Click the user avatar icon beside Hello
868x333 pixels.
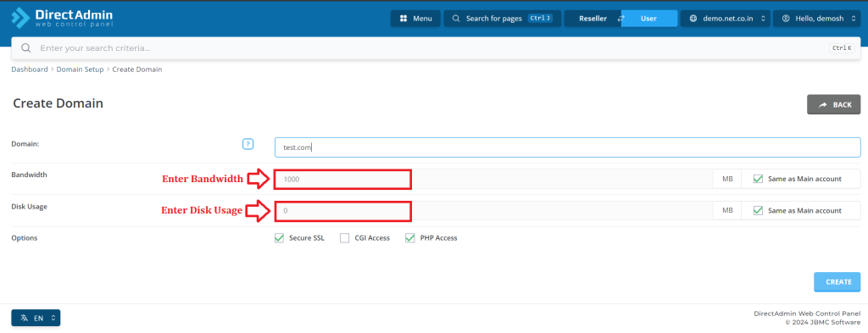pos(786,19)
